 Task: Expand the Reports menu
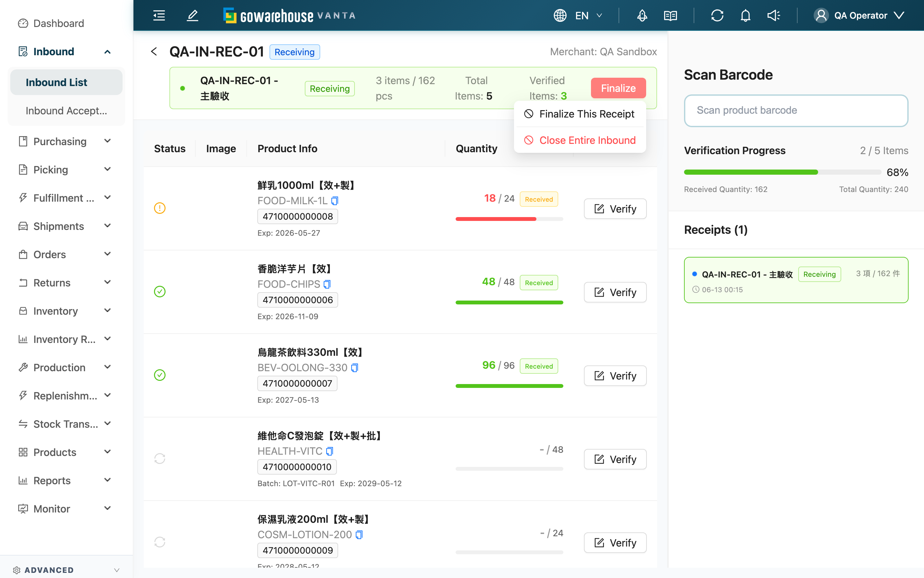pyautogui.click(x=108, y=480)
